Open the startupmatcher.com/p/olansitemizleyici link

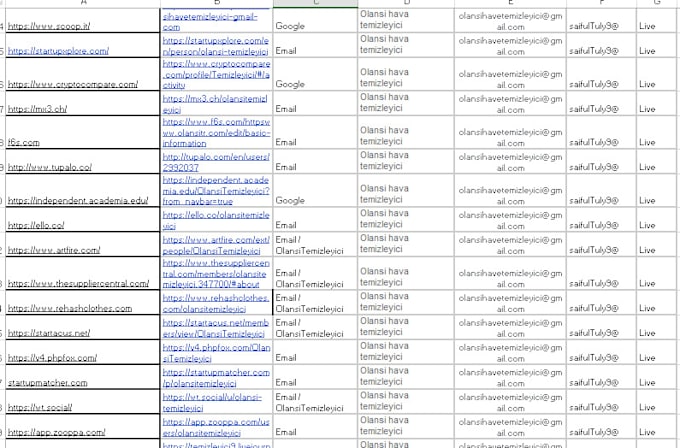pyautogui.click(x=216, y=377)
